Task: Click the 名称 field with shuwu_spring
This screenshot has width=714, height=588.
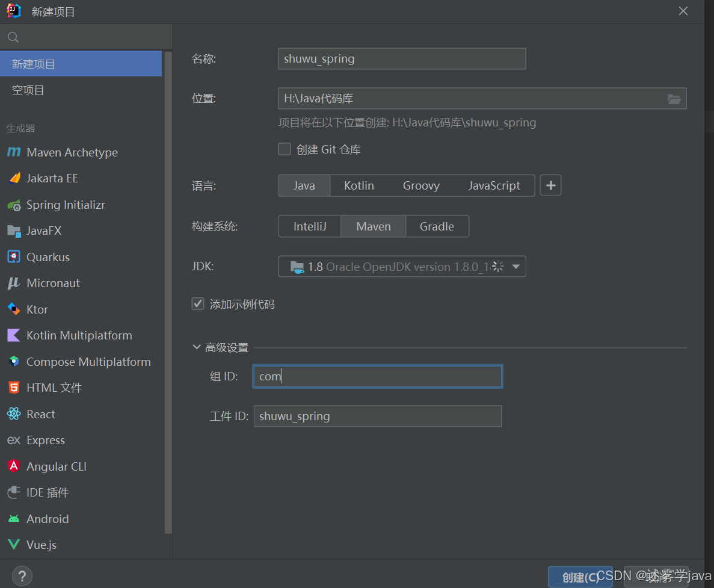Action: coord(402,59)
